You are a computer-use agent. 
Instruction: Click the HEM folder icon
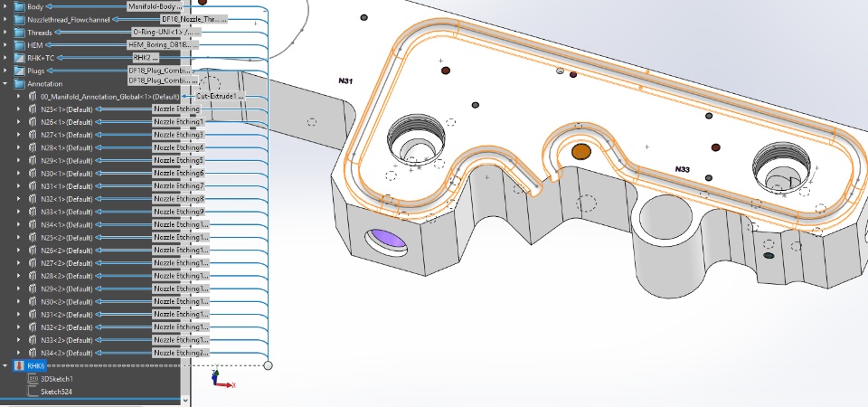(19, 45)
